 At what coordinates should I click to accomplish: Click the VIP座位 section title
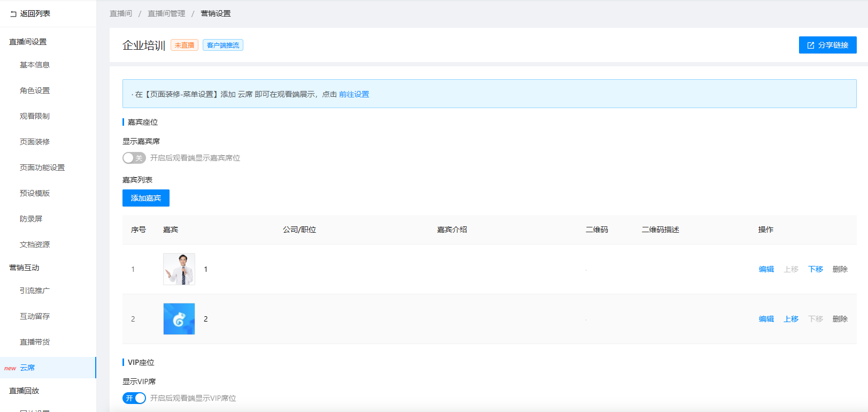tap(141, 362)
